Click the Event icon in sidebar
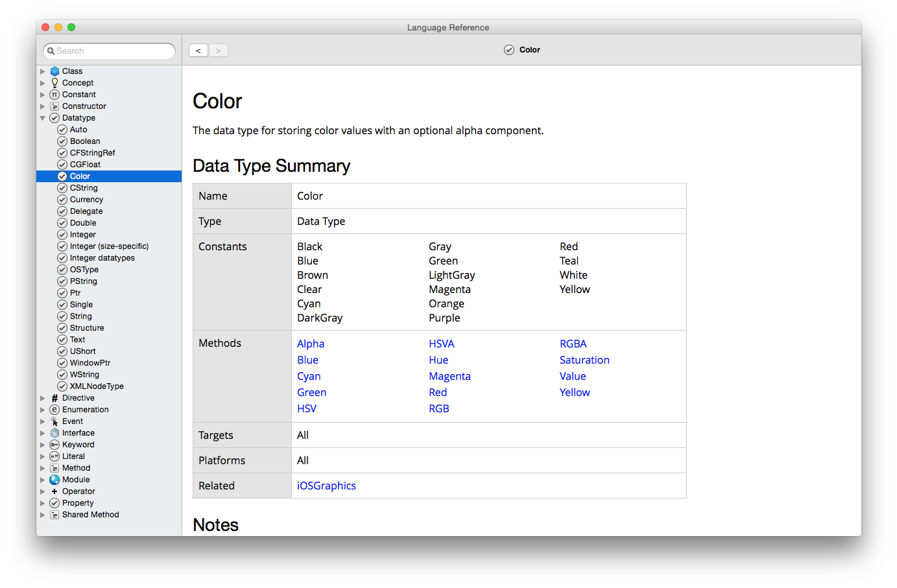 pyautogui.click(x=54, y=421)
